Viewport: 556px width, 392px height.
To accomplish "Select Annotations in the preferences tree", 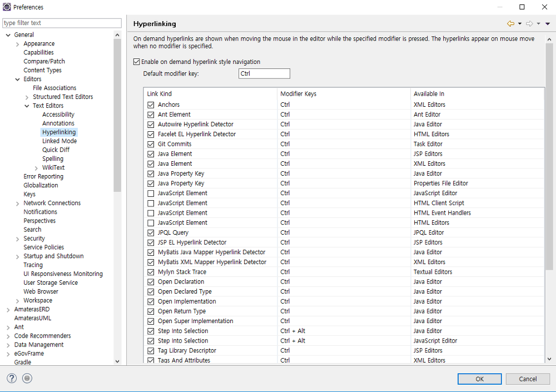I will [58, 123].
